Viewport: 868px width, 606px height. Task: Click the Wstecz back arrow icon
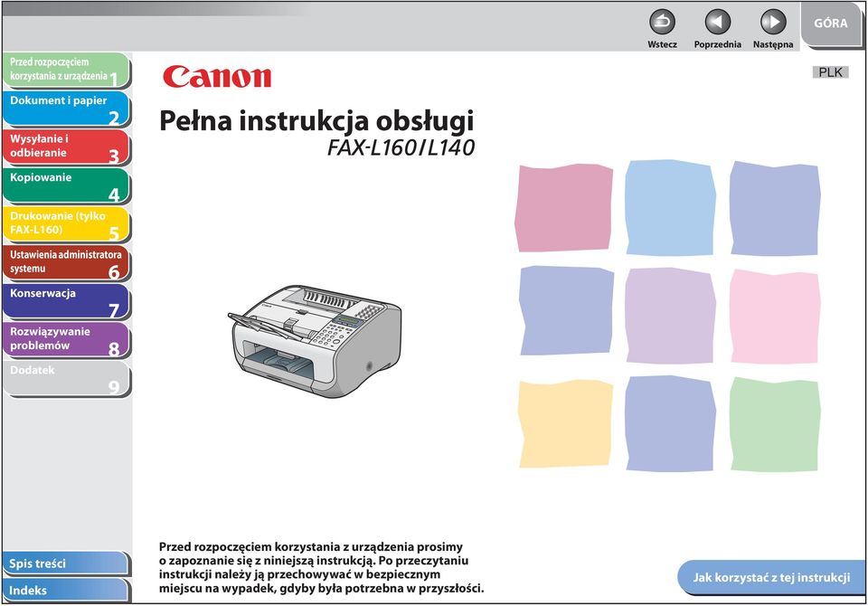click(662, 22)
